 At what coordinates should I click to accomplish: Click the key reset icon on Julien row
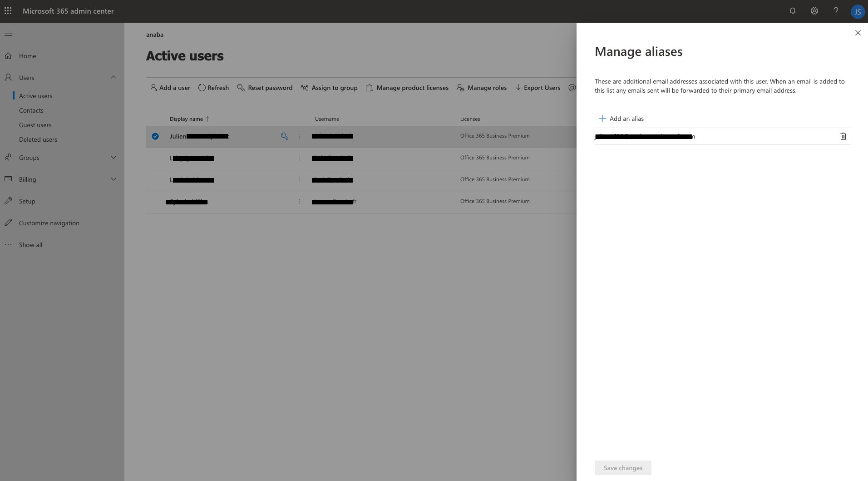click(x=285, y=136)
